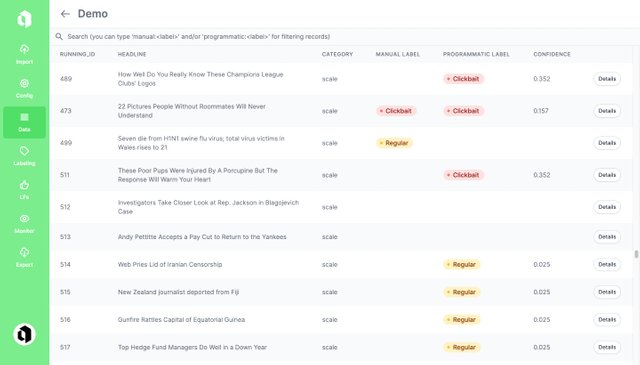Select the Data table icon
Screen dimensions: 640x365
24,117
